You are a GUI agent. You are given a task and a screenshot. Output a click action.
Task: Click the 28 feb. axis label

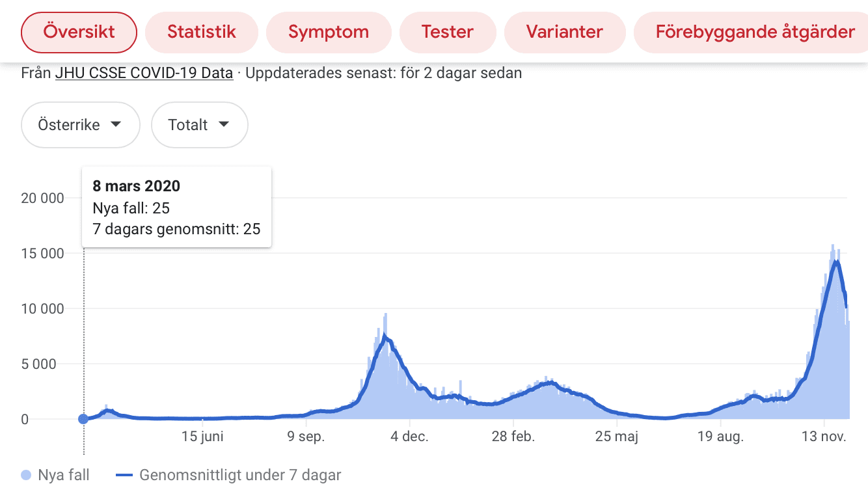(x=513, y=437)
